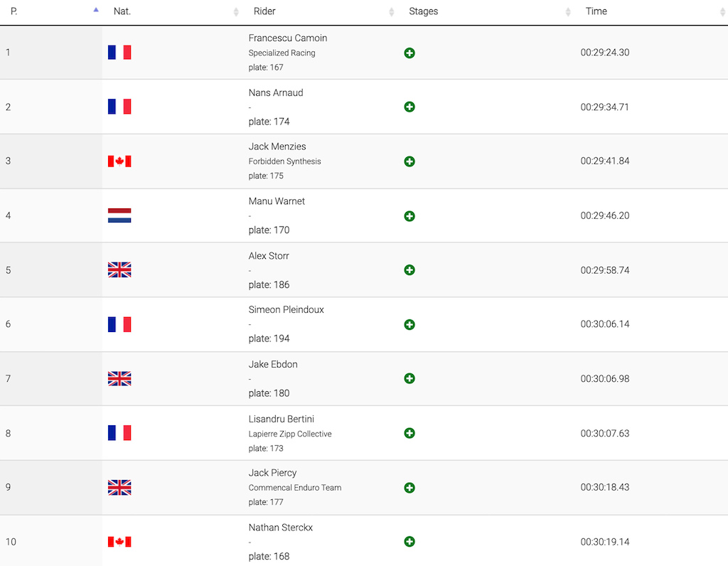Click Alex Storr's green plus icon

click(409, 269)
